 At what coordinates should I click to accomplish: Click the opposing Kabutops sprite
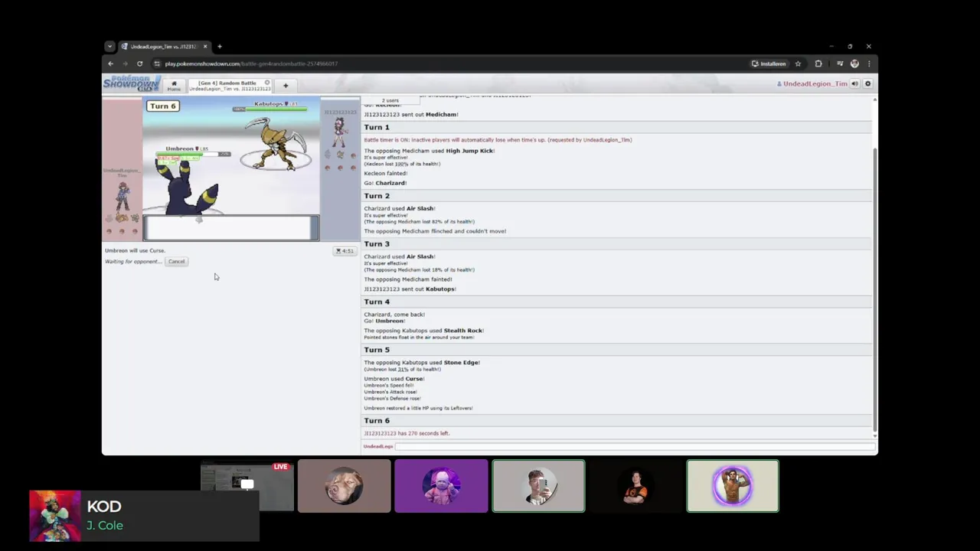(277, 142)
